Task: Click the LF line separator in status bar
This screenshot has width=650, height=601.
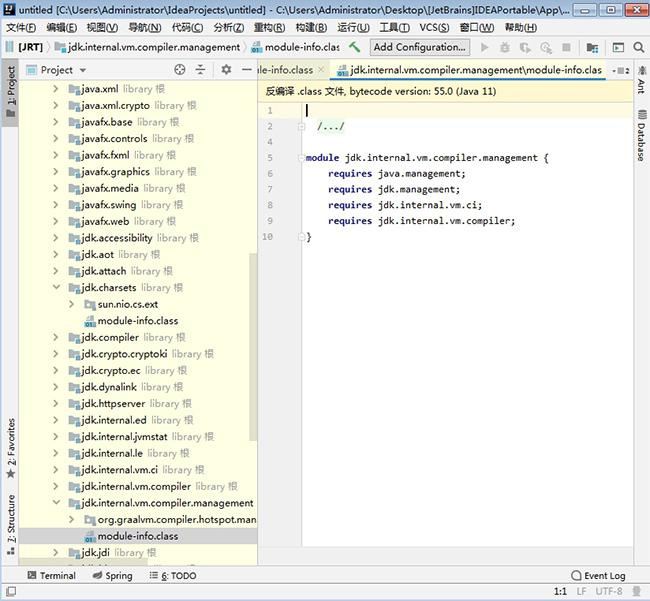Action: coord(581,591)
